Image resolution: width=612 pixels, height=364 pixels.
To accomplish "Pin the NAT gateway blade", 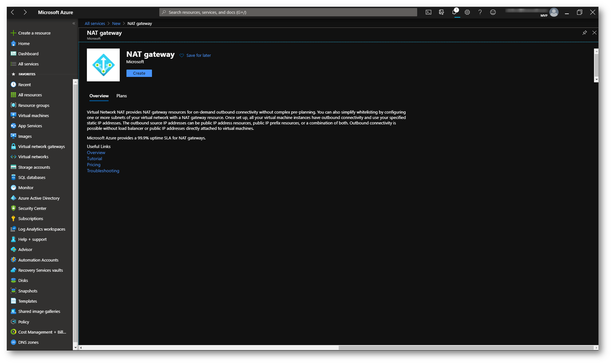I will click(585, 33).
